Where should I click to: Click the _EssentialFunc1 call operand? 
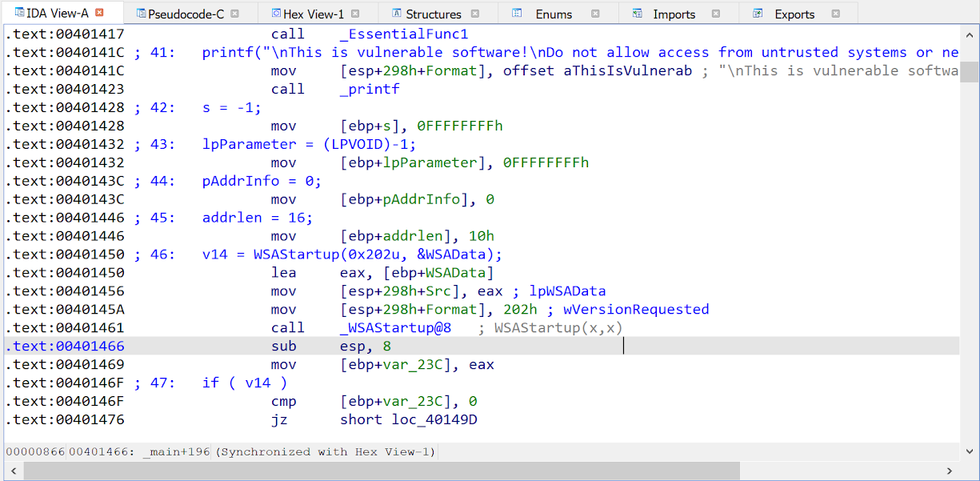(x=404, y=34)
